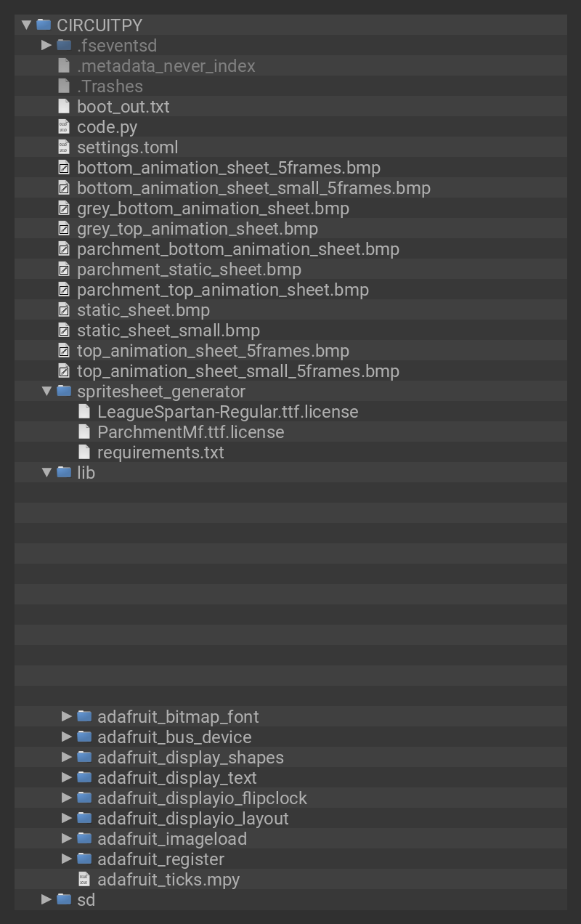Click the adafruit_imageload folder icon

84,839
